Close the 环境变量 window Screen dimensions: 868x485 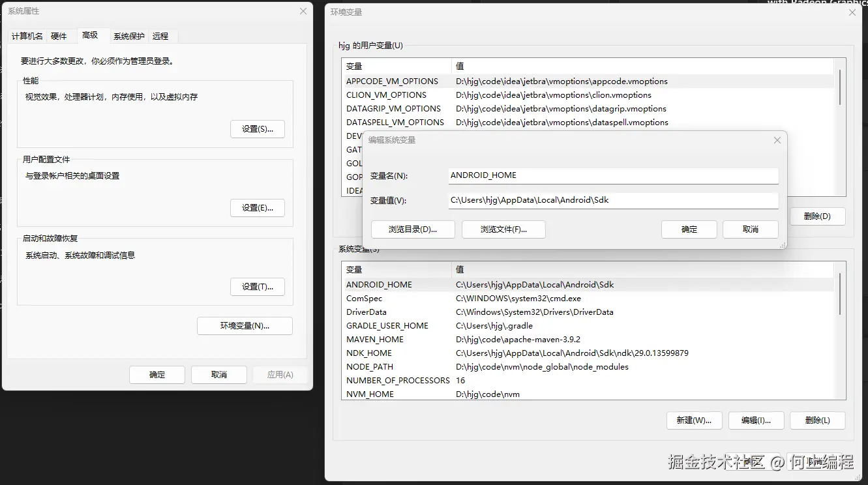point(852,12)
